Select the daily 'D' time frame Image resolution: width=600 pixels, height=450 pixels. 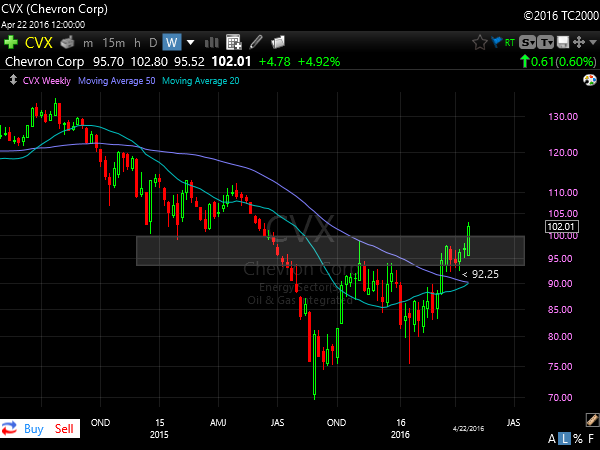pos(153,42)
